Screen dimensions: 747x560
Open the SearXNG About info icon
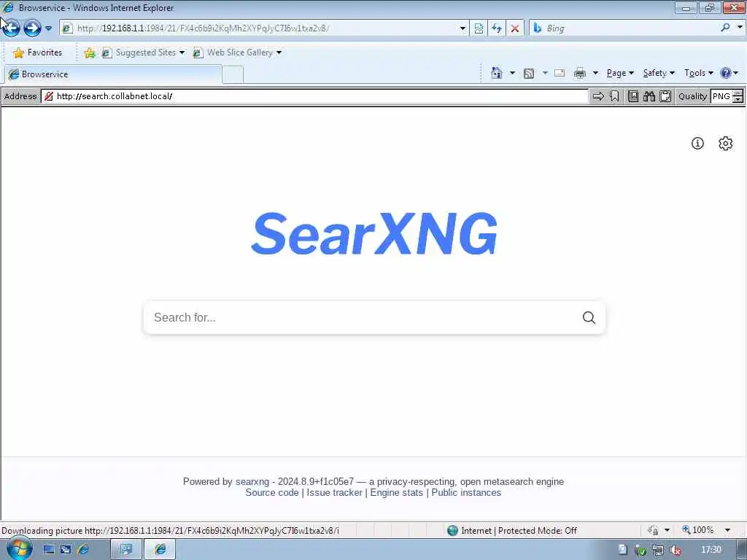pos(697,144)
